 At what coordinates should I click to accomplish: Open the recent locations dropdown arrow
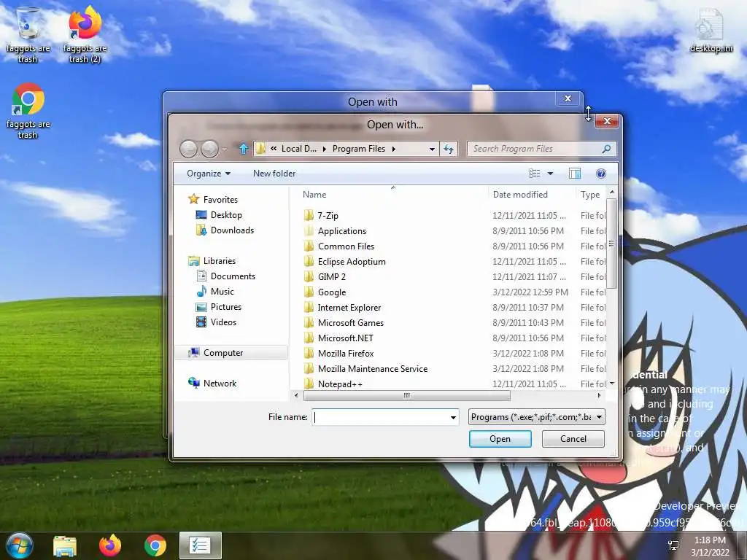[225, 149]
